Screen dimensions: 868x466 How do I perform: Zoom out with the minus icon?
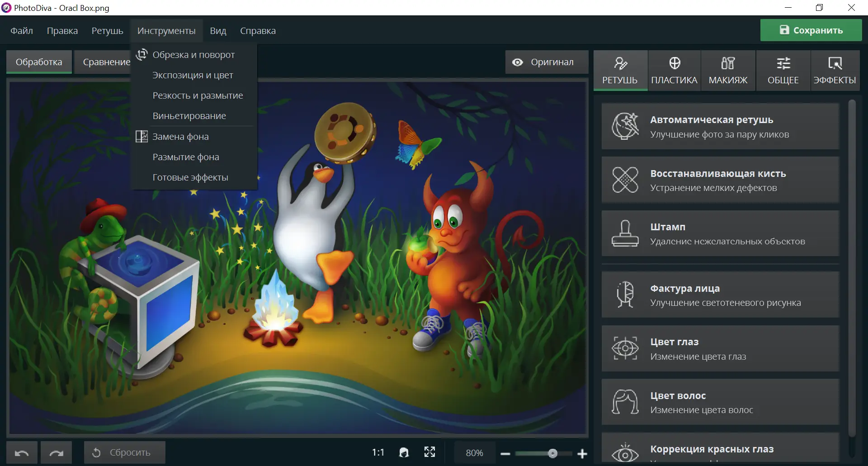[505, 453]
